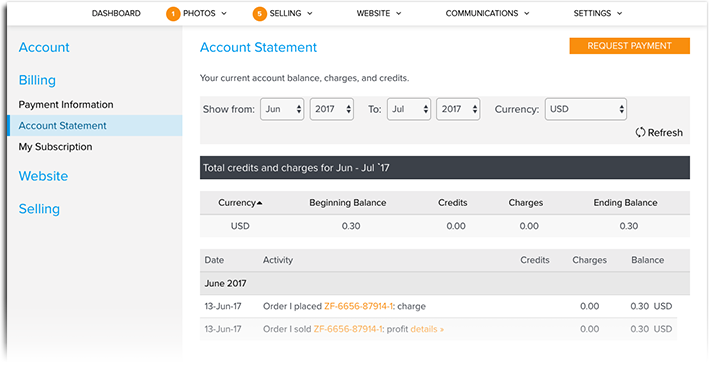Open the Currency USD dropdown
Screen dimensions: 709x374
586,109
